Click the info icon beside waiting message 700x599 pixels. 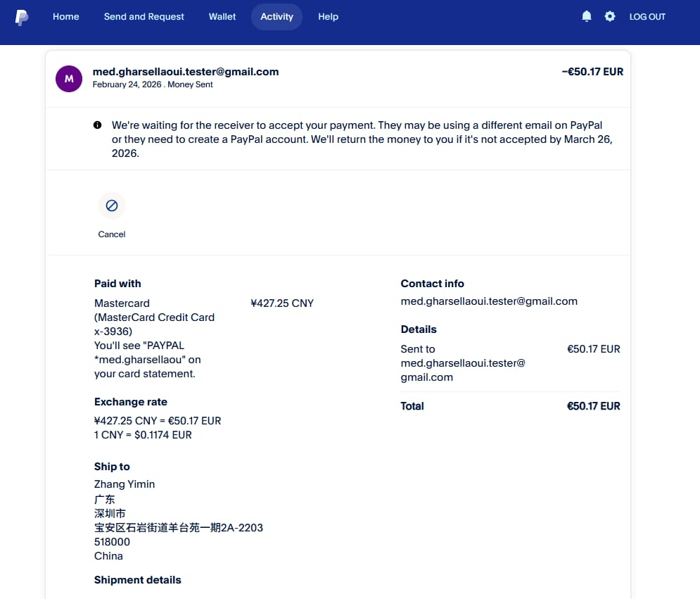[x=97, y=125]
